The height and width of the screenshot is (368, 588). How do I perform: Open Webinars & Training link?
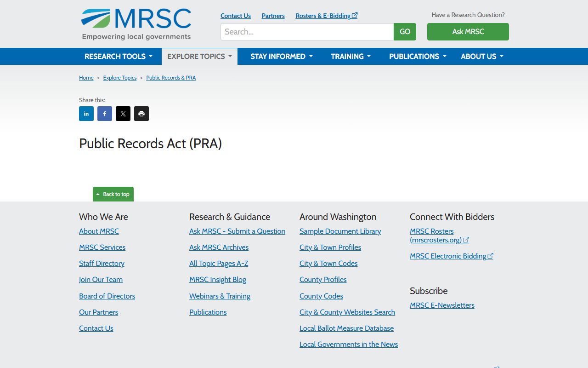tap(220, 296)
